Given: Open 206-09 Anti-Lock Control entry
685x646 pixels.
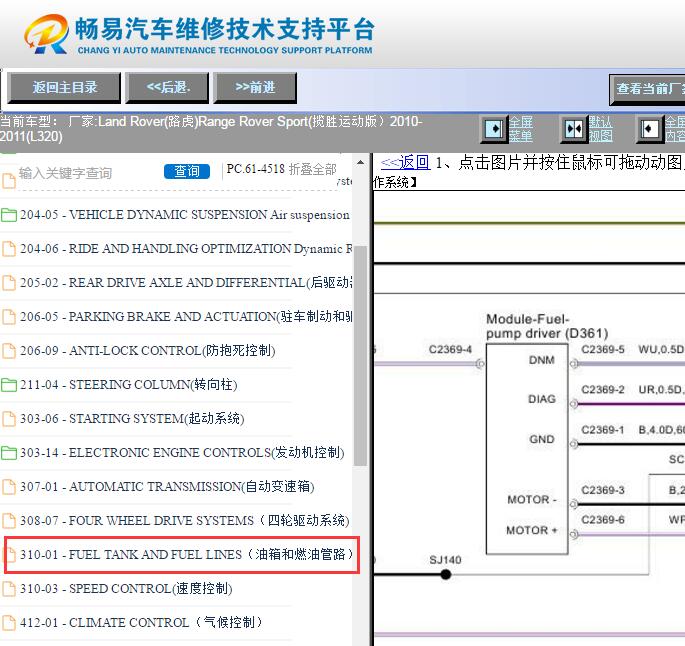Looking at the screenshot, I should tap(148, 350).
